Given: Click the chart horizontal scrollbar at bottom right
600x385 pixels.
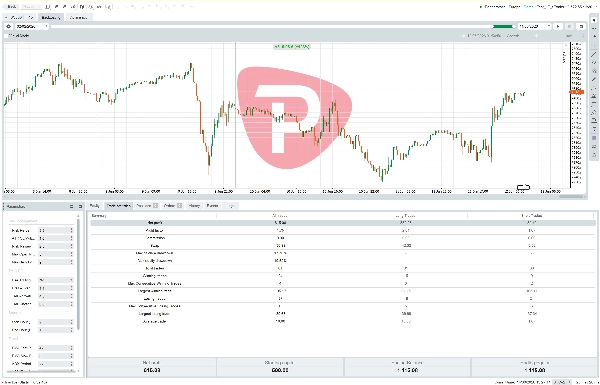Looking at the screenshot, I should click(x=571, y=197).
